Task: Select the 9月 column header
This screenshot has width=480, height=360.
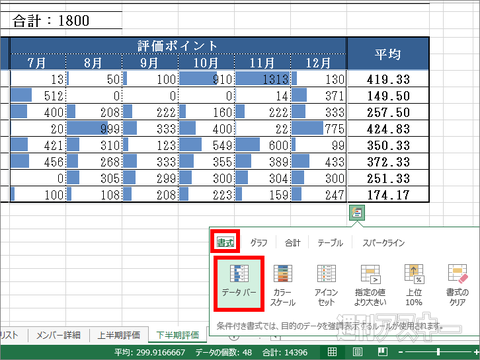Action: point(150,62)
